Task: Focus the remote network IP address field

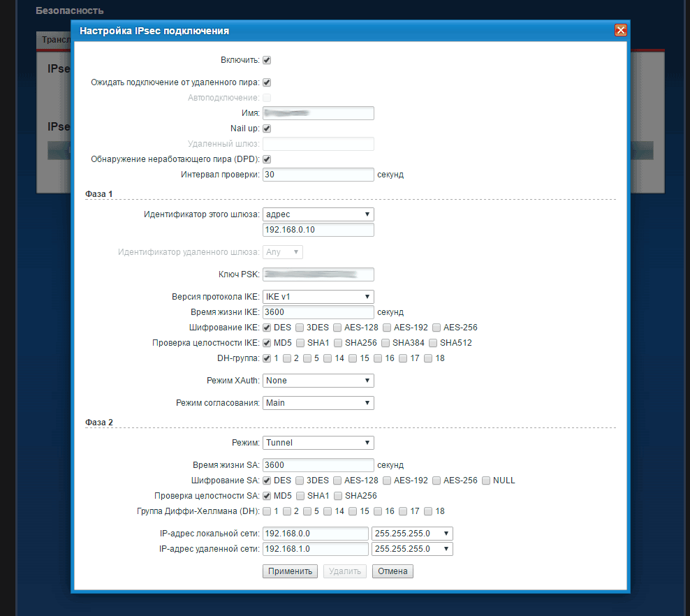Action: [315, 549]
